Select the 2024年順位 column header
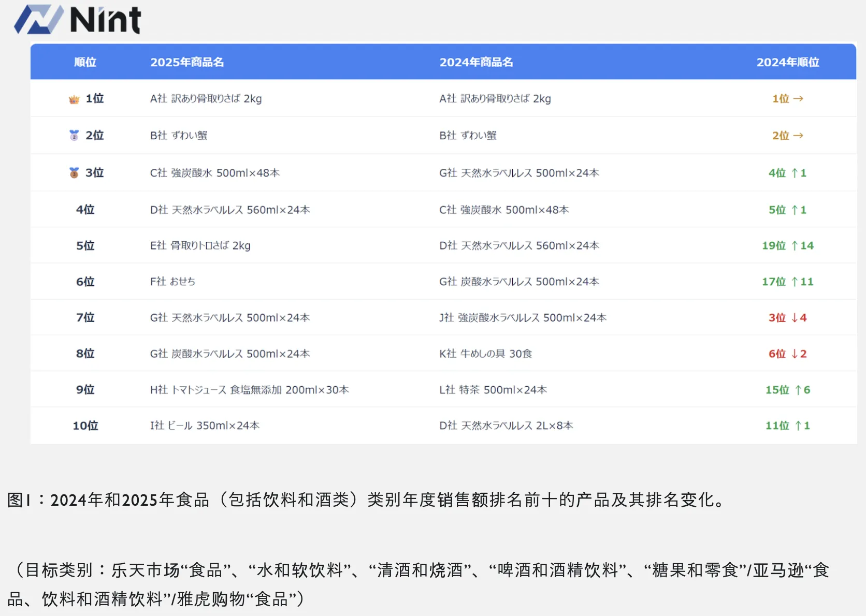Screen dimensions: 866x616 point(788,62)
